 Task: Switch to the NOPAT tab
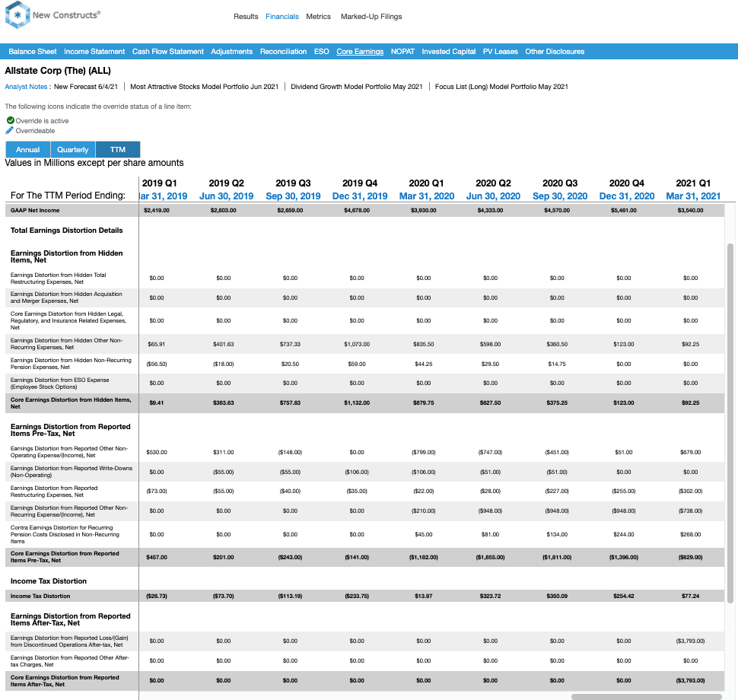[x=402, y=52]
